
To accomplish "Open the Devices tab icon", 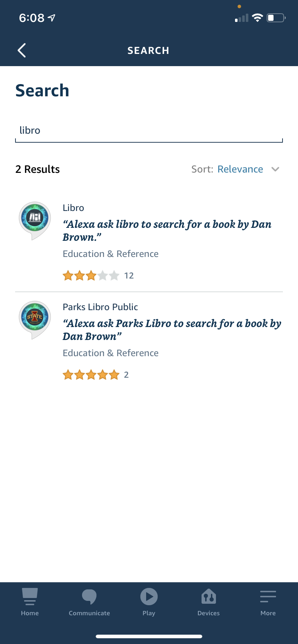I will coord(209,597).
